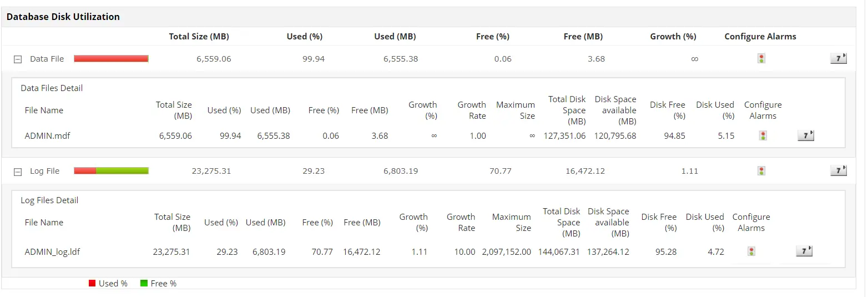
Task: Select the ADMIN_log.ldf file name
Action: pyautogui.click(x=52, y=251)
